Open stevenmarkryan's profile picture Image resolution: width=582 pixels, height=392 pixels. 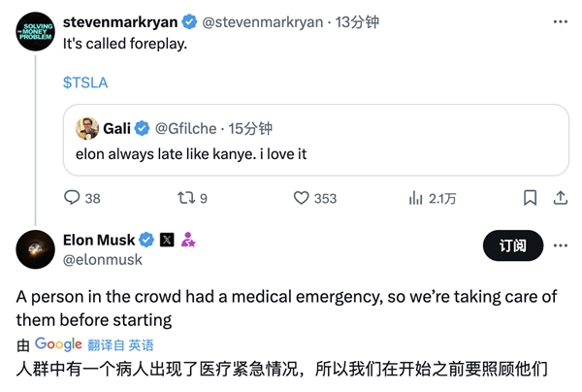click(36, 33)
